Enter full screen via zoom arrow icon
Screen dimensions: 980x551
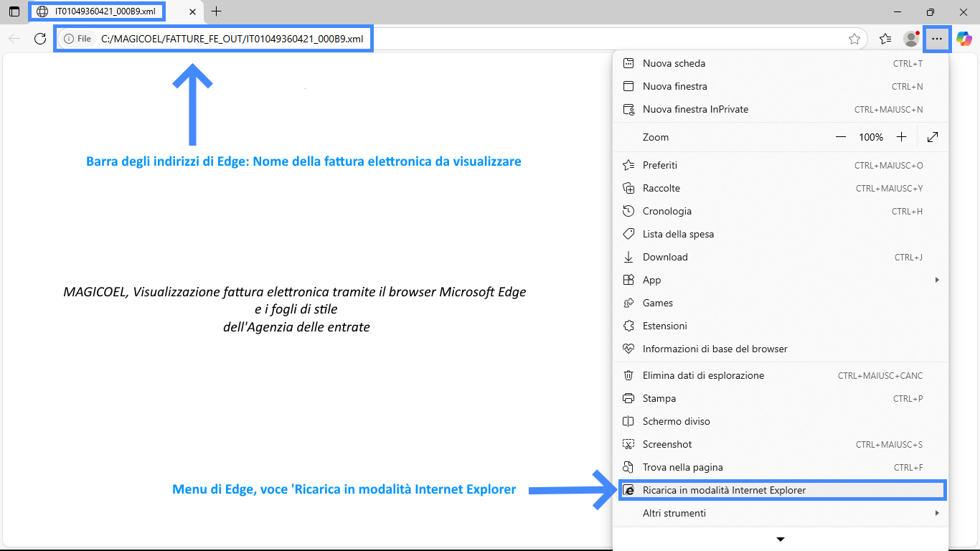click(x=933, y=137)
